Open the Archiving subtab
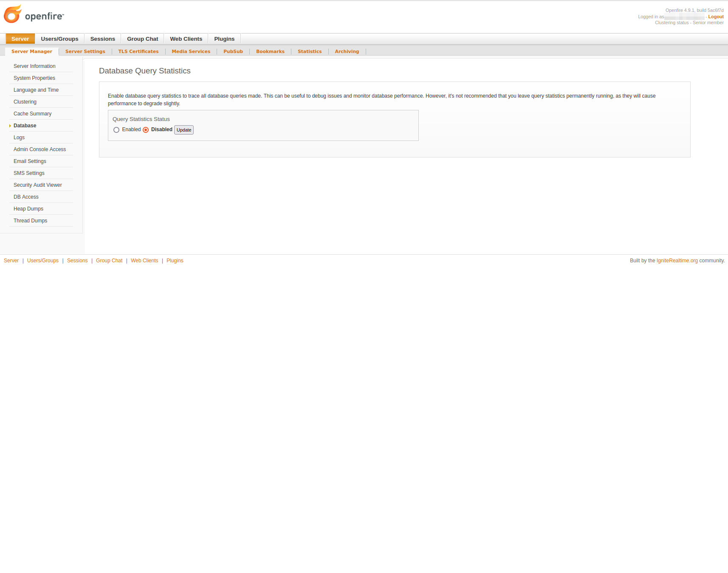Image resolution: width=728 pixels, height=573 pixels. (x=347, y=51)
